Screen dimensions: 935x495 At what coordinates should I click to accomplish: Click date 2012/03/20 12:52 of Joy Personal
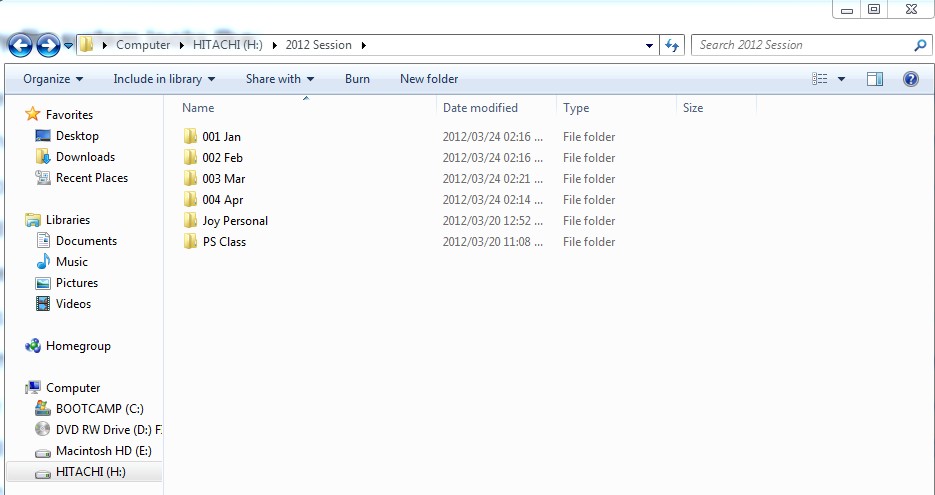coord(493,221)
